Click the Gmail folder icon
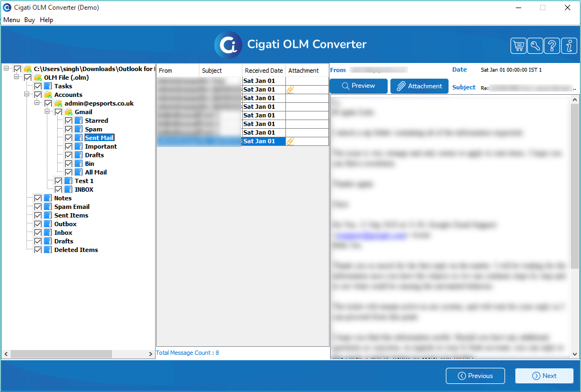This screenshot has height=392, width=581. tap(68, 112)
